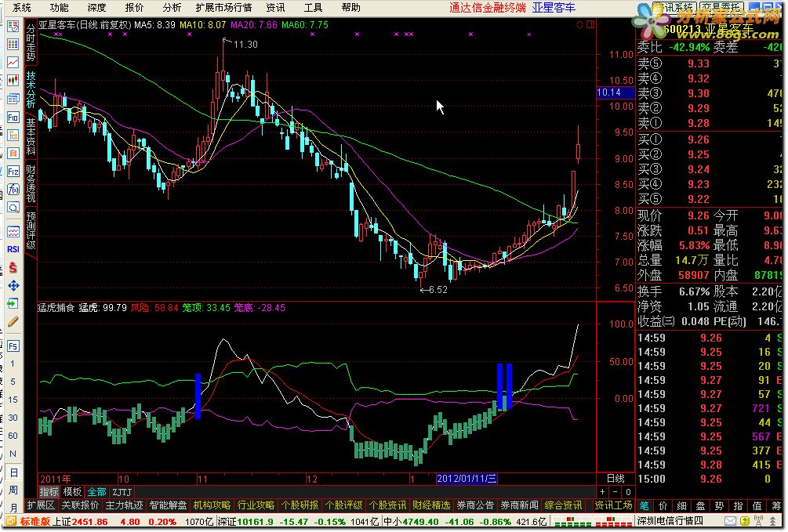The image size is (788, 532).
Task: Select the 指标 tab below chart
Action: point(49,492)
